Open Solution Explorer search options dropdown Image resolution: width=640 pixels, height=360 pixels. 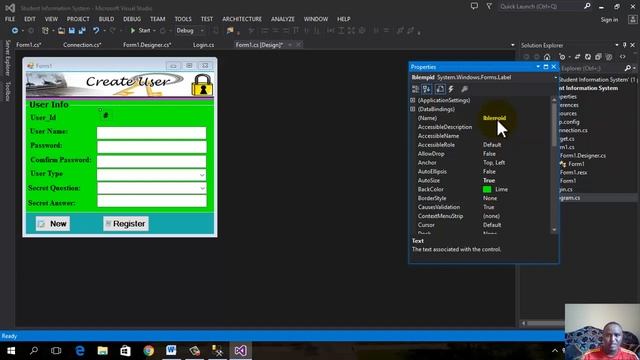click(x=634, y=68)
